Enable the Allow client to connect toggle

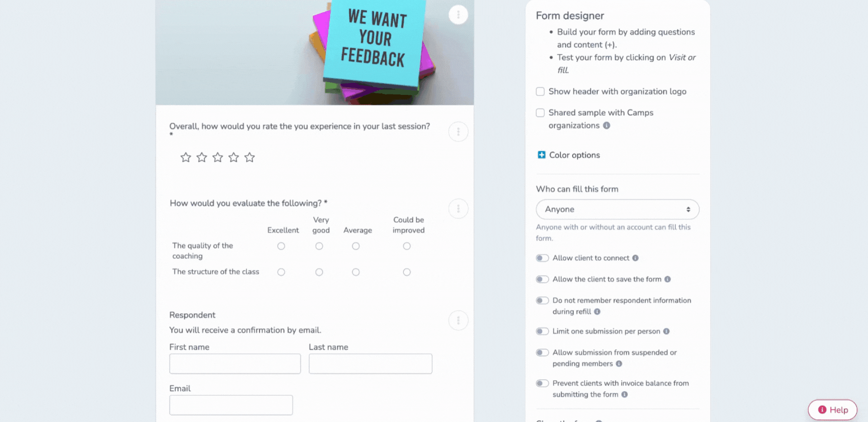tap(542, 258)
